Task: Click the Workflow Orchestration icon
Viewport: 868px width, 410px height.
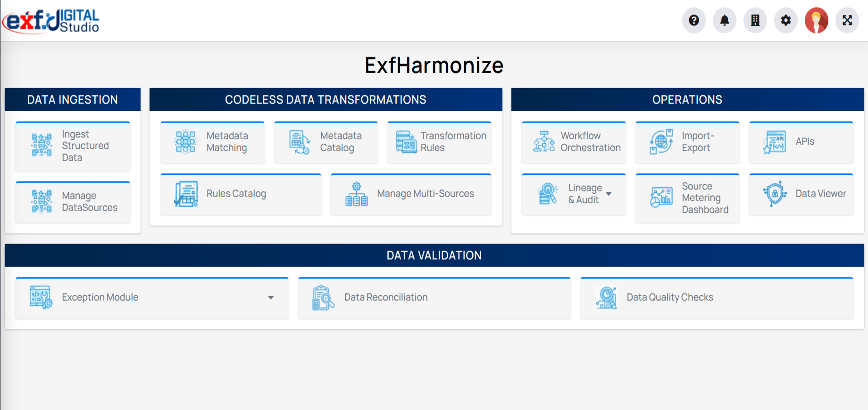Action: click(x=544, y=141)
